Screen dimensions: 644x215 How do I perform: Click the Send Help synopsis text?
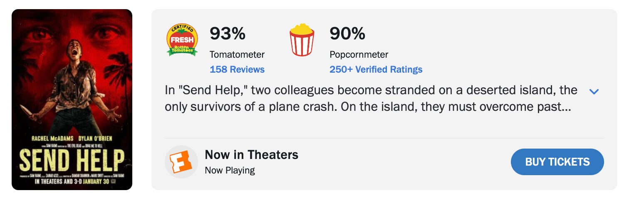click(370, 98)
